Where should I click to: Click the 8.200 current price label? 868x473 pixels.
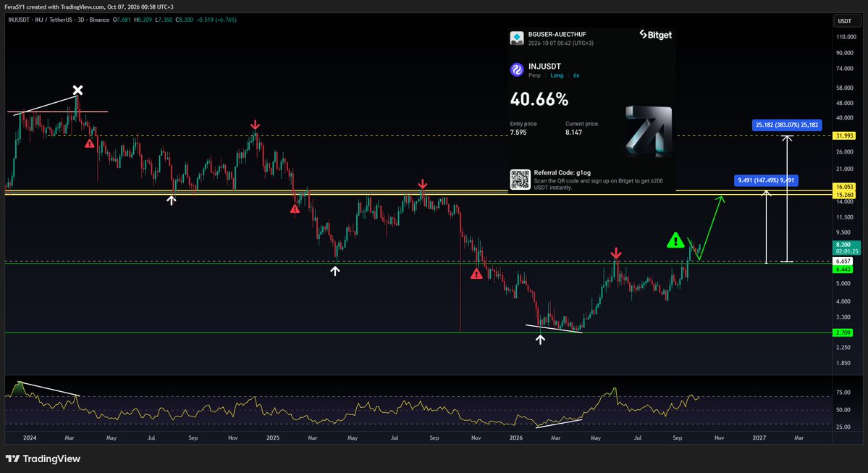(844, 245)
